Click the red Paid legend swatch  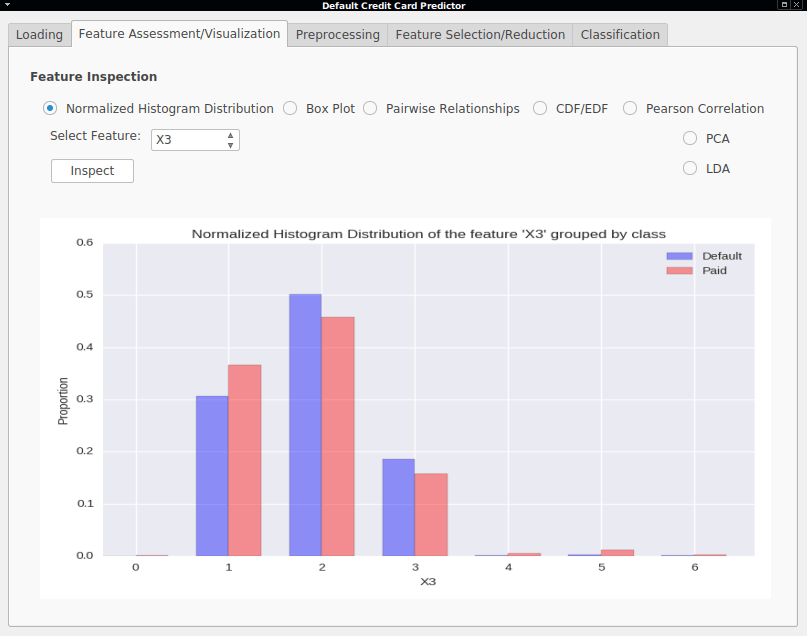pyautogui.click(x=679, y=271)
